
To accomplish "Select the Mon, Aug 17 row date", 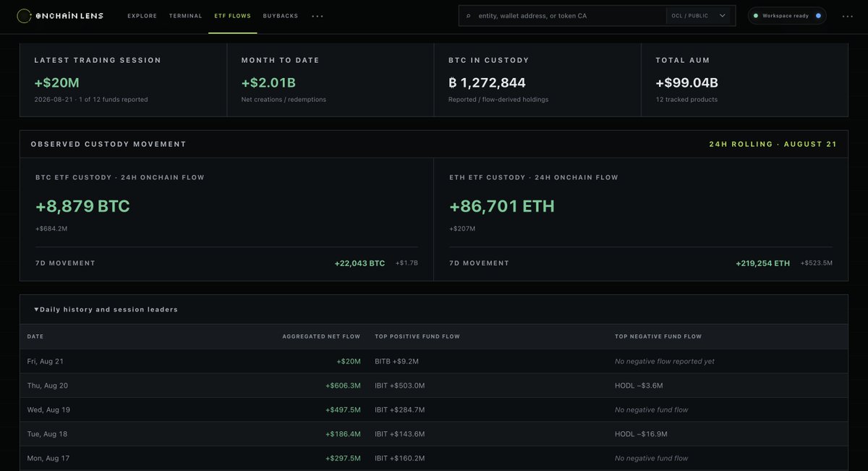I will [x=48, y=458].
